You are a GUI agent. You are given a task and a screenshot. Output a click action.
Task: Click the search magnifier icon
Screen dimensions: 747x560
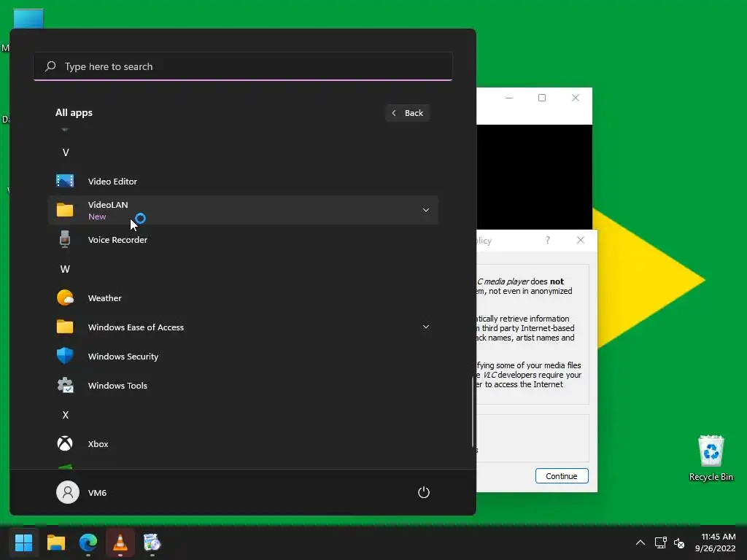click(50, 66)
